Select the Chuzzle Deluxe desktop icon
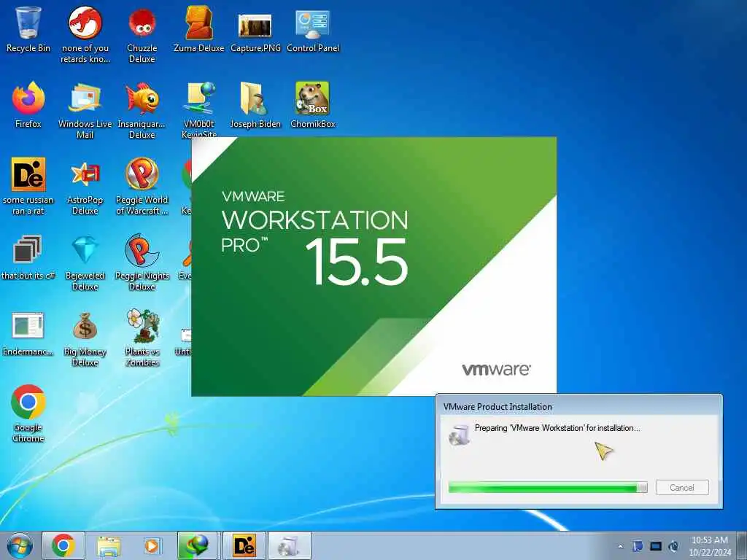The height and width of the screenshot is (560, 747). 142,34
